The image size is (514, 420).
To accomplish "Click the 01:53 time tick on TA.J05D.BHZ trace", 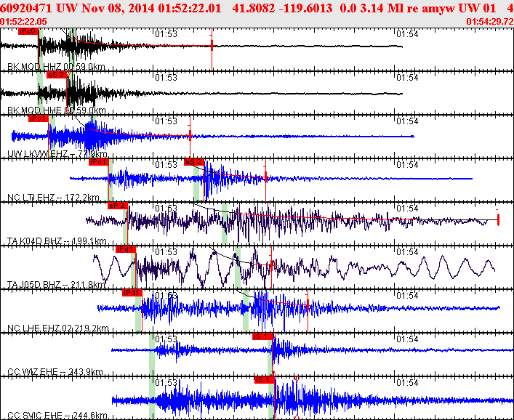I will coord(166,252).
